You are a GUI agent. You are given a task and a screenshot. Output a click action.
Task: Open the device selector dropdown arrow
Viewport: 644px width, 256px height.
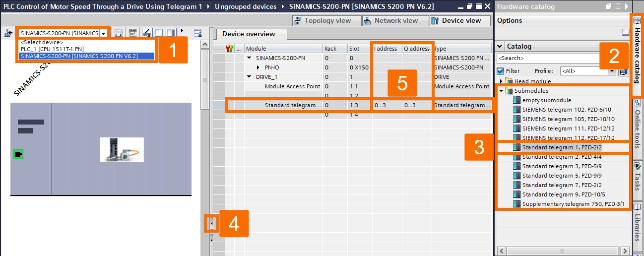(x=103, y=33)
